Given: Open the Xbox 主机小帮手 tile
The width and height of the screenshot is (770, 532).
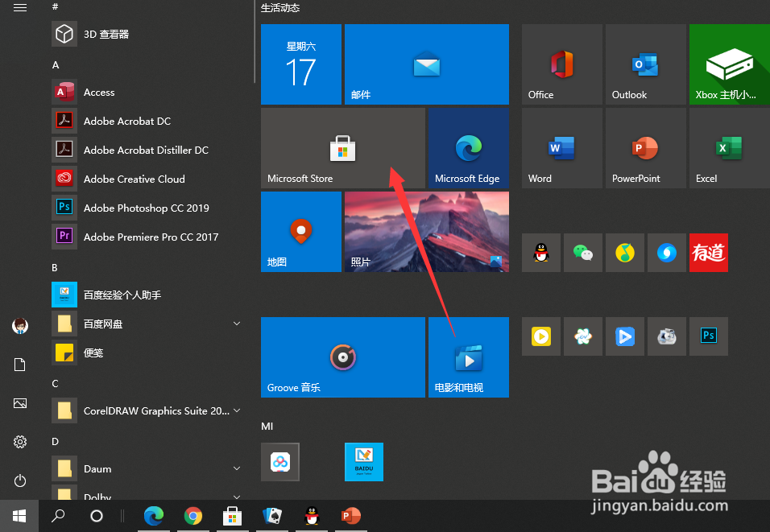Looking at the screenshot, I should coord(730,64).
